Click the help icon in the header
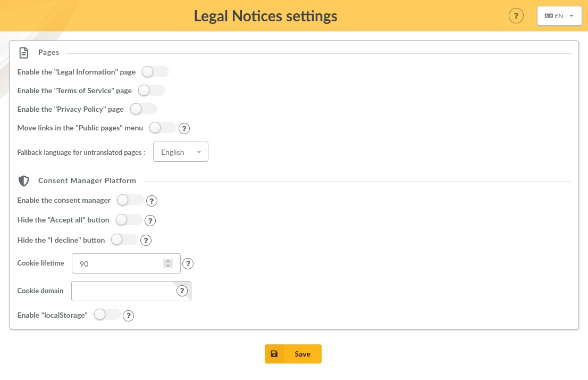Screen dimensions: 588x380 pos(516,15)
